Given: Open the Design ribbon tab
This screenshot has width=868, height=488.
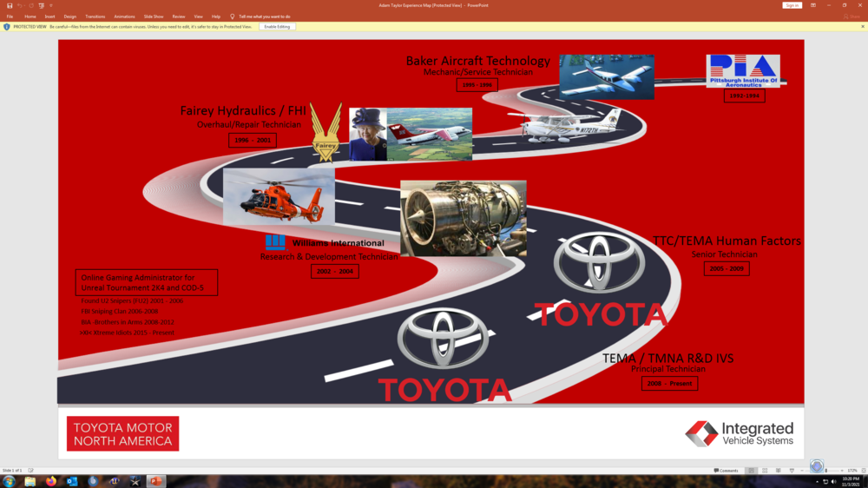Looking at the screenshot, I should (x=69, y=16).
